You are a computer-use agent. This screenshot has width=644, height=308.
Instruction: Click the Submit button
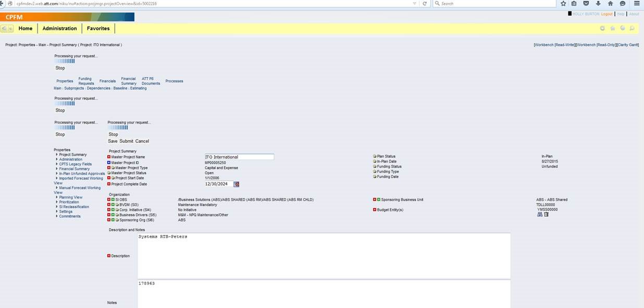[126, 141]
